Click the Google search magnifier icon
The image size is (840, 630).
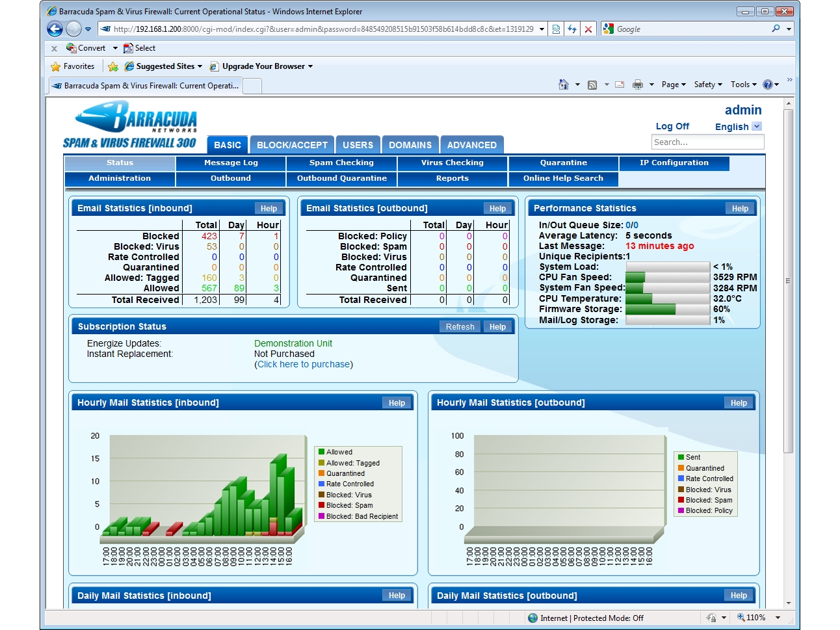coord(776,29)
